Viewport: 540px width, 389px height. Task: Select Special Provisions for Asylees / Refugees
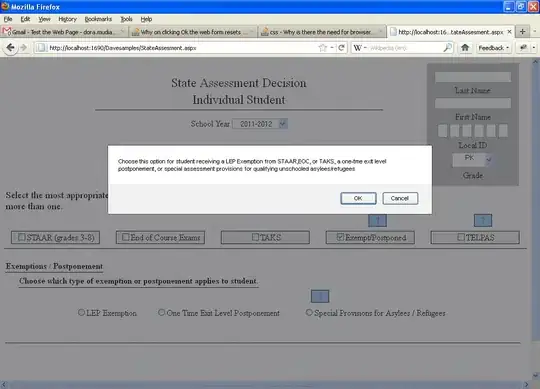(309, 312)
